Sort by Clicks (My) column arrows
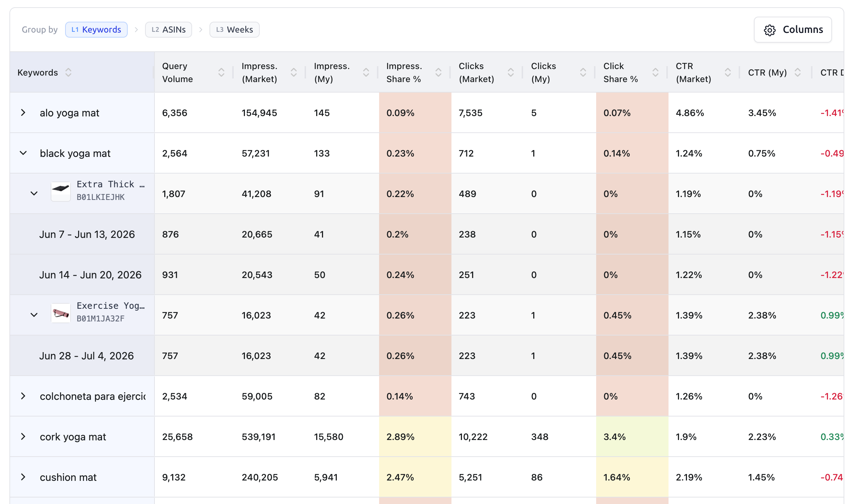 click(x=583, y=73)
